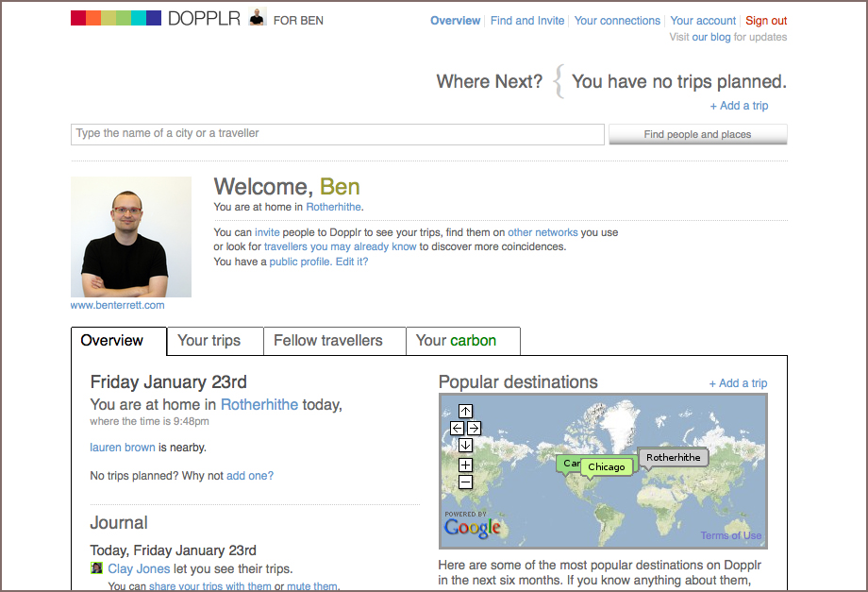Click the small avatar beside FOR BEN
The height and width of the screenshot is (592, 868).
258,17
